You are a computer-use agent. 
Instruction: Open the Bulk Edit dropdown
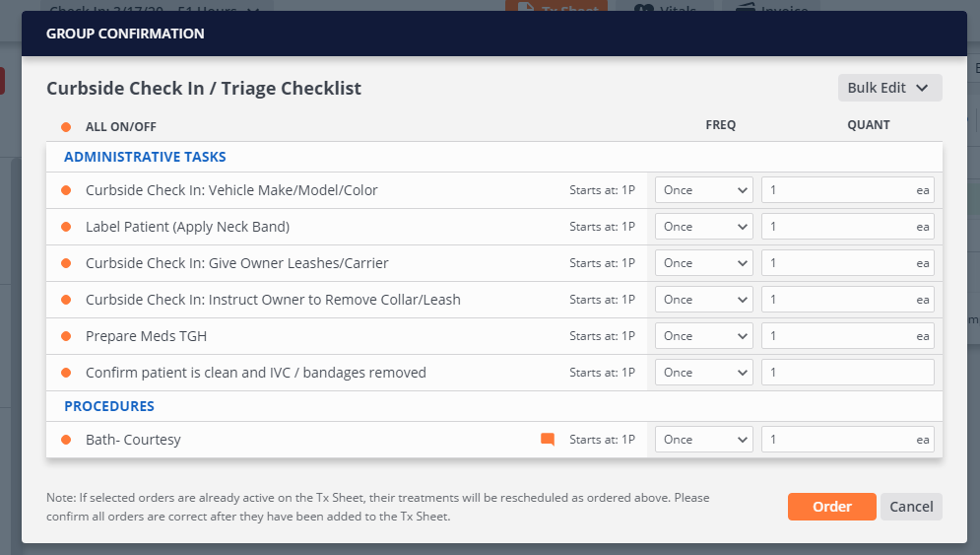(x=889, y=88)
